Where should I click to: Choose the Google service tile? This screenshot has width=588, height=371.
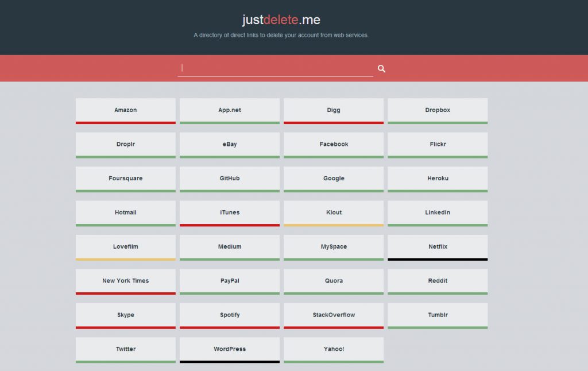click(x=334, y=179)
